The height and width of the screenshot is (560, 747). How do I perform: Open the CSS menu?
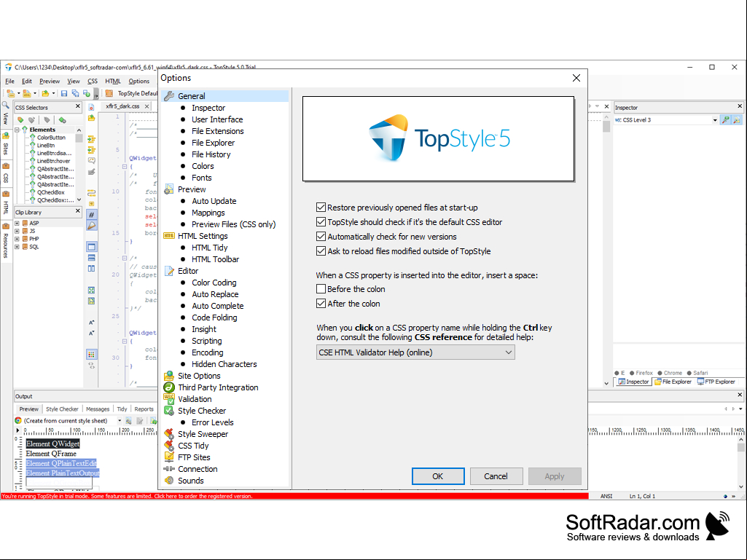[93, 81]
